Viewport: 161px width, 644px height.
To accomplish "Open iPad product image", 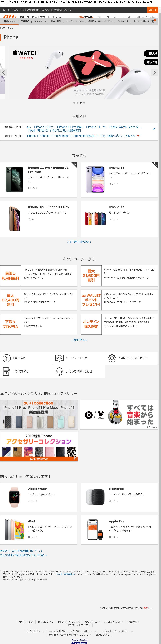I will pos(14,530).
